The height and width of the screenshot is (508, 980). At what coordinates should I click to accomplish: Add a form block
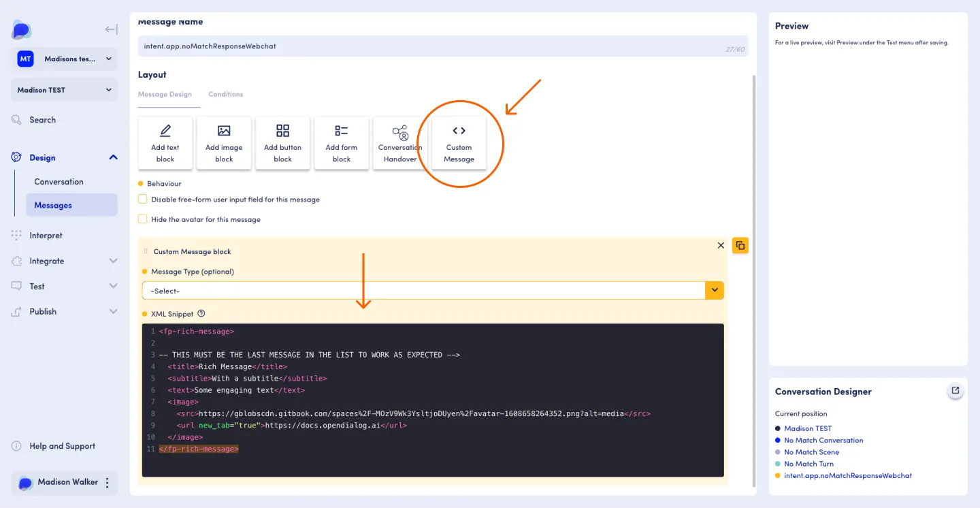[x=342, y=142]
